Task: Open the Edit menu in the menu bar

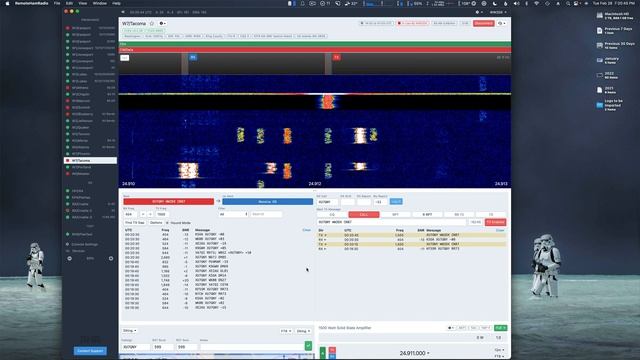Action: pos(69,3)
